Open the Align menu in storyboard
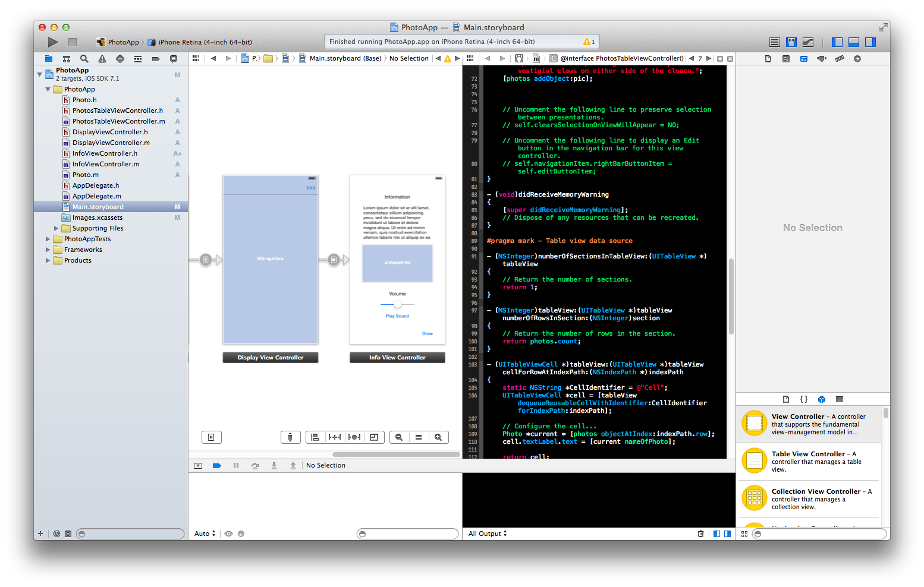 316,437
